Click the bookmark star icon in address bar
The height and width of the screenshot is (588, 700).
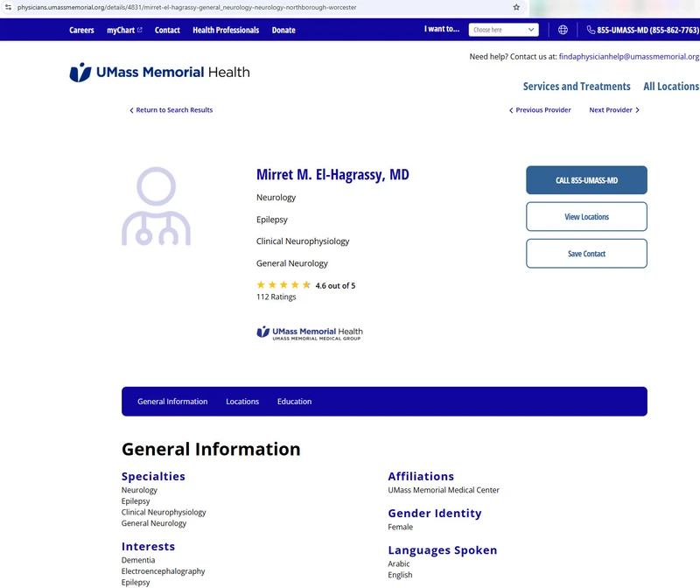click(516, 7)
